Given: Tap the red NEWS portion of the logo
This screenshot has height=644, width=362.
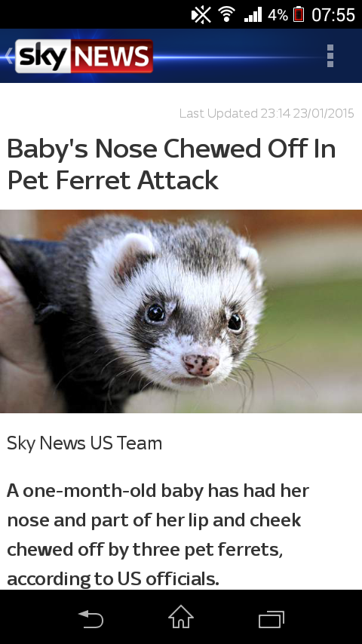Looking at the screenshot, I should tap(112, 57).
